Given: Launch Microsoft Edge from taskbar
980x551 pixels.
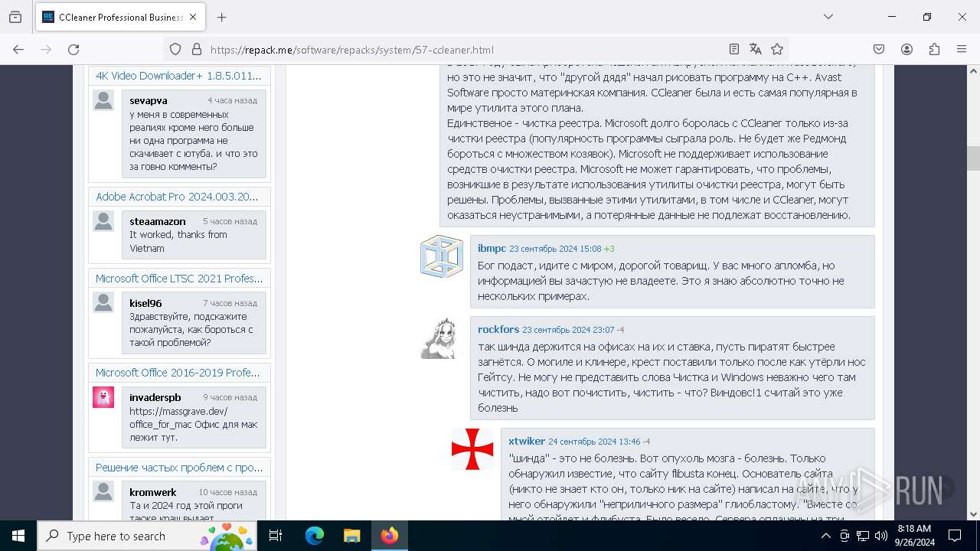Looking at the screenshot, I should [315, 536].
